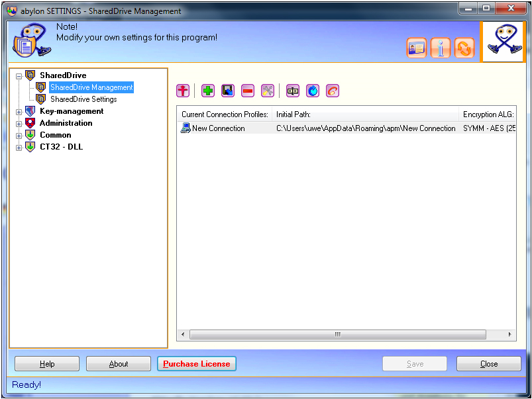Image resolution: width=532 pixels, height=399 pixels.
Task: Click the Close button at bottom
Action: pos(489,364)
